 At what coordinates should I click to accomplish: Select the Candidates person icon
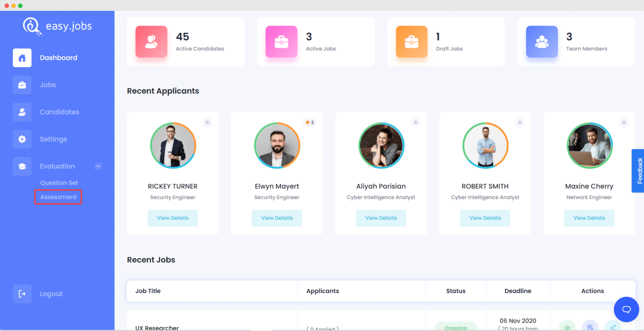click(x=22, y=112)
